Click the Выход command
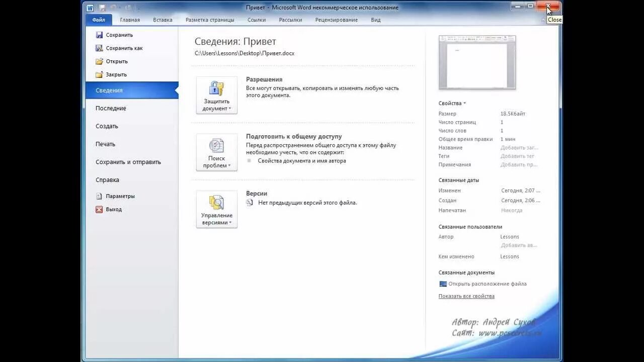 [x=114, y=209]
